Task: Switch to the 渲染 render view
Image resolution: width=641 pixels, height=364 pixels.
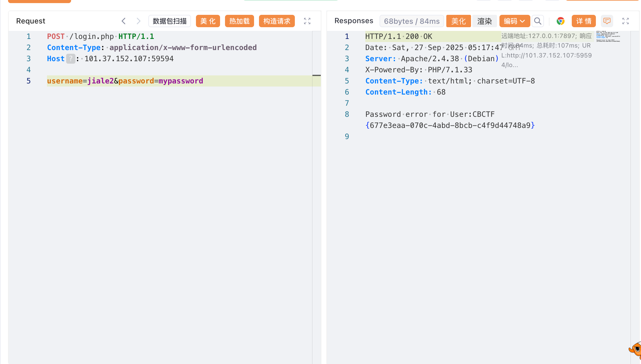Action: [x=484, y=21]
